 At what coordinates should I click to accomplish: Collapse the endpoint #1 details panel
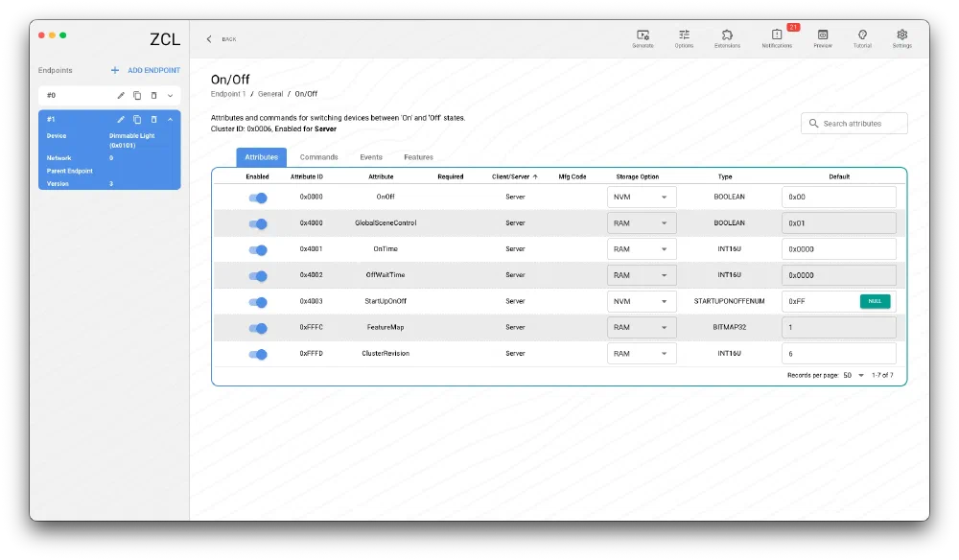(170, 119)
